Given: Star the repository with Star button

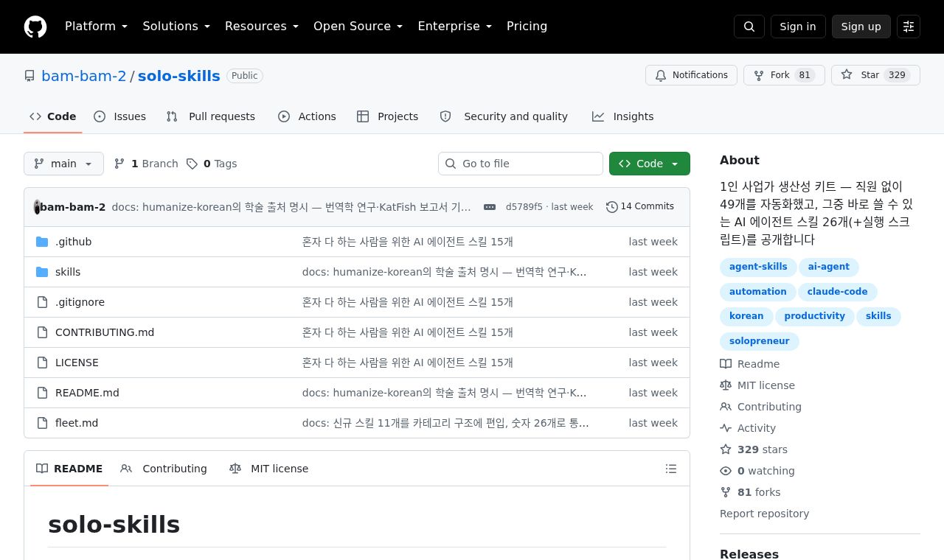Looking at the screenshot, I should click(875, 75).
